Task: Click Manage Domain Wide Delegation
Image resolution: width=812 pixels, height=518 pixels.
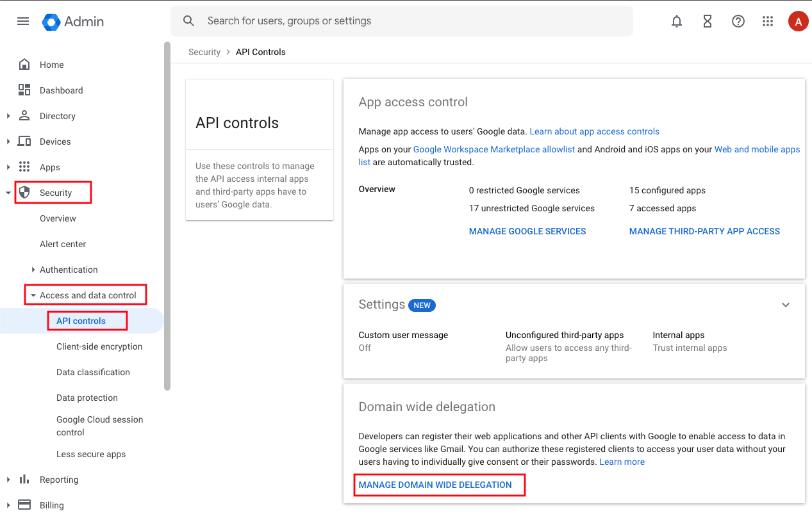Action: pos(435,485)
